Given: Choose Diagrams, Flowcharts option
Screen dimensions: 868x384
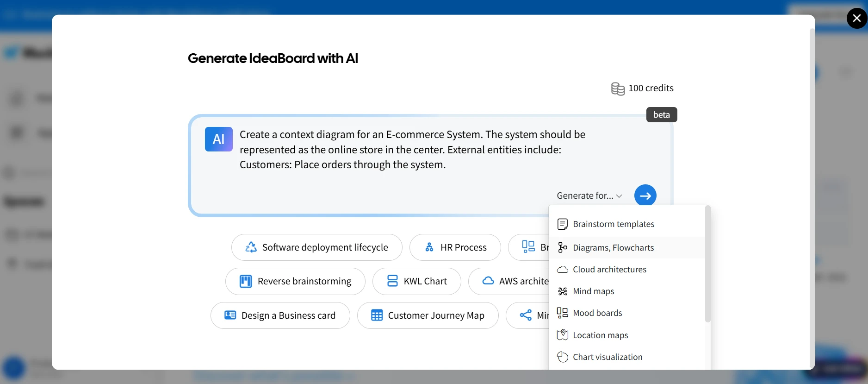Looking at the screenshot, I should [x=627, y=248].
